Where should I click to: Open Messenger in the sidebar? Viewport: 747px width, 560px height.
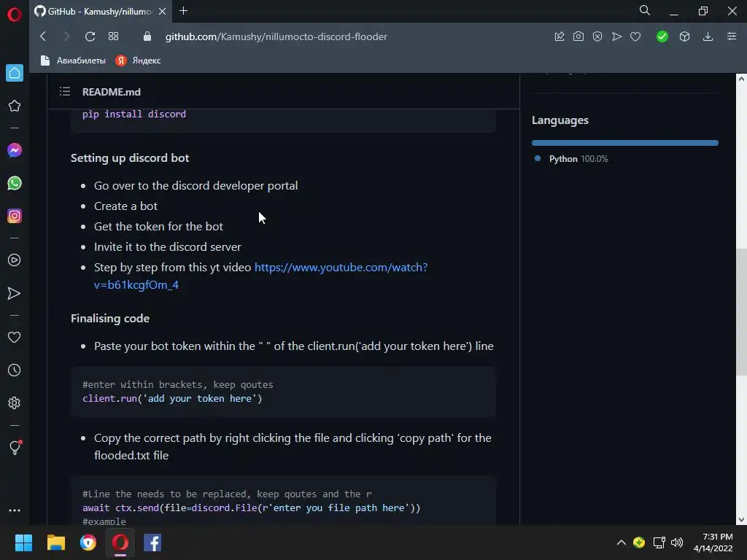[15, 150]
